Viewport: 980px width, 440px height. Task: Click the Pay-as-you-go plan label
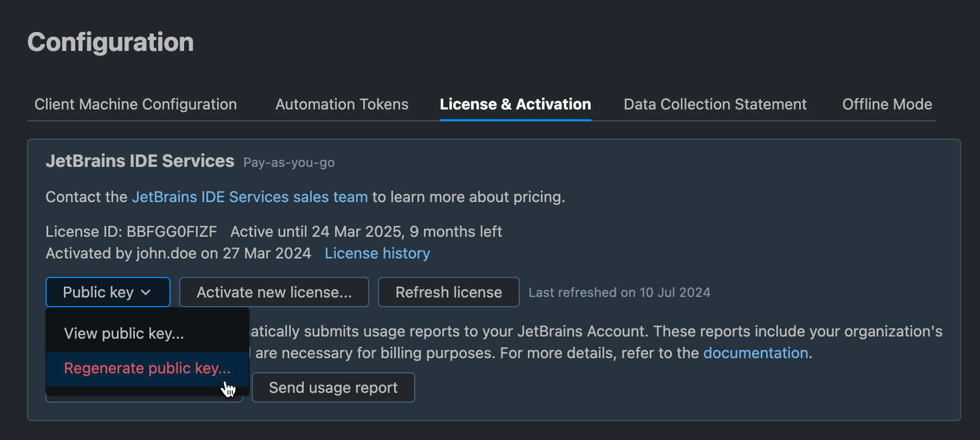[289, 163]
